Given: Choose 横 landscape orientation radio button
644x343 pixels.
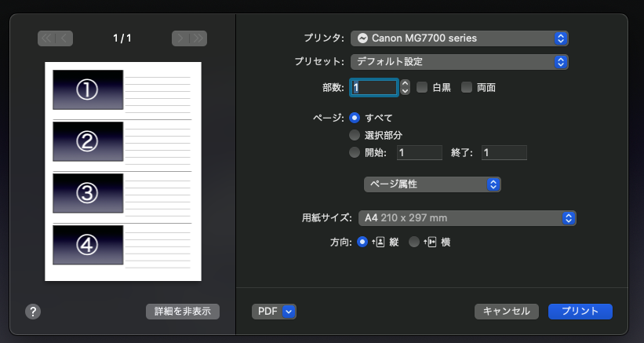Looking at the screenshot, I should click(x=414, y=242).
